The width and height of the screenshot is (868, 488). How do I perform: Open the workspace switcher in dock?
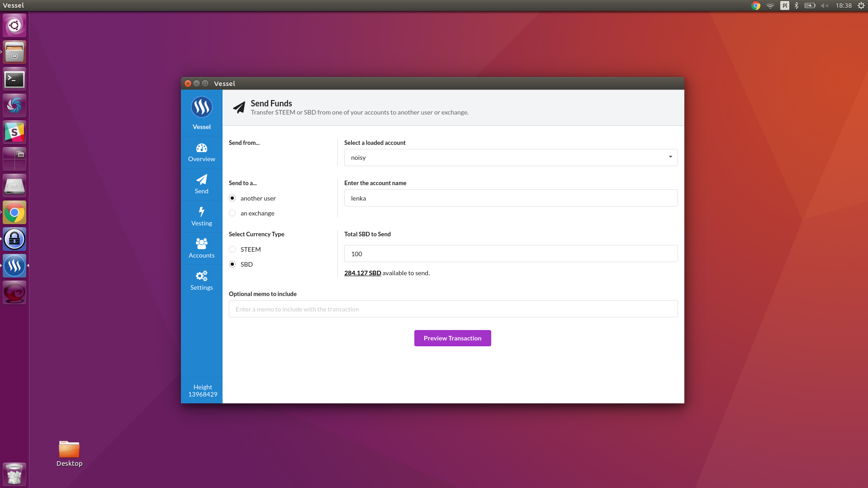tap(14, 159)
